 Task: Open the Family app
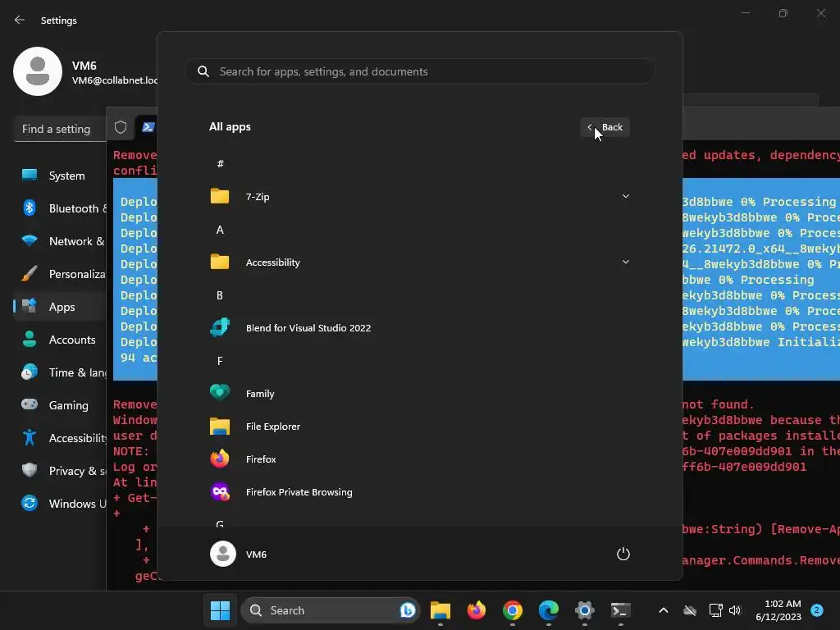tap(419, 393)
